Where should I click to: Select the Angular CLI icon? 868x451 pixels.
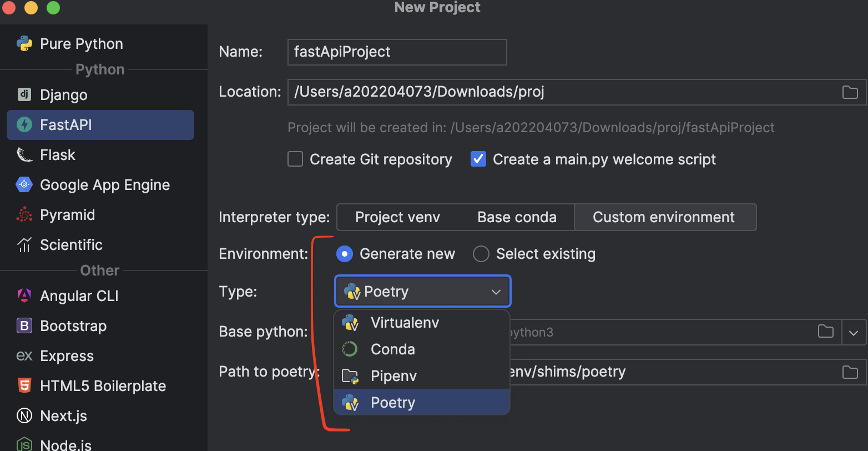click(24, 295)
